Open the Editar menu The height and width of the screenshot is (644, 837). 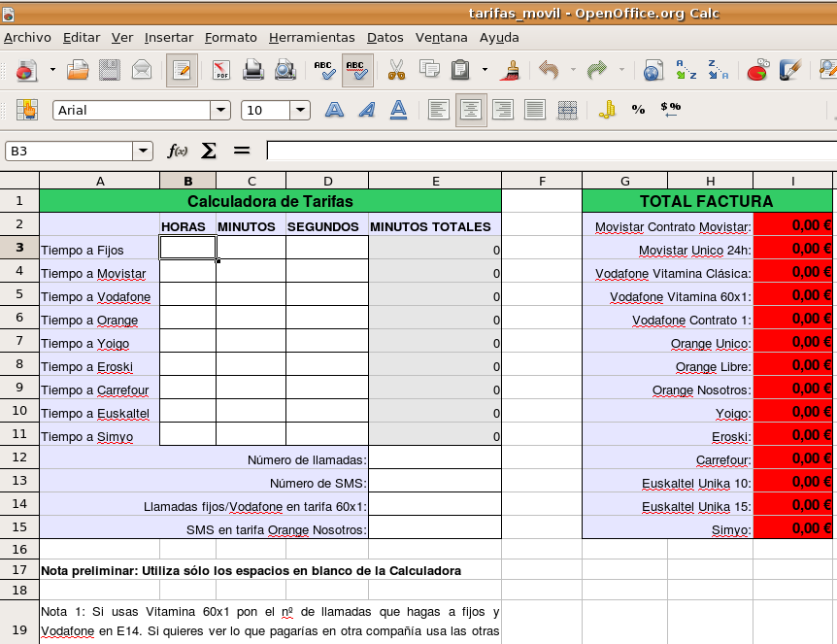click(x=82, y=37)
